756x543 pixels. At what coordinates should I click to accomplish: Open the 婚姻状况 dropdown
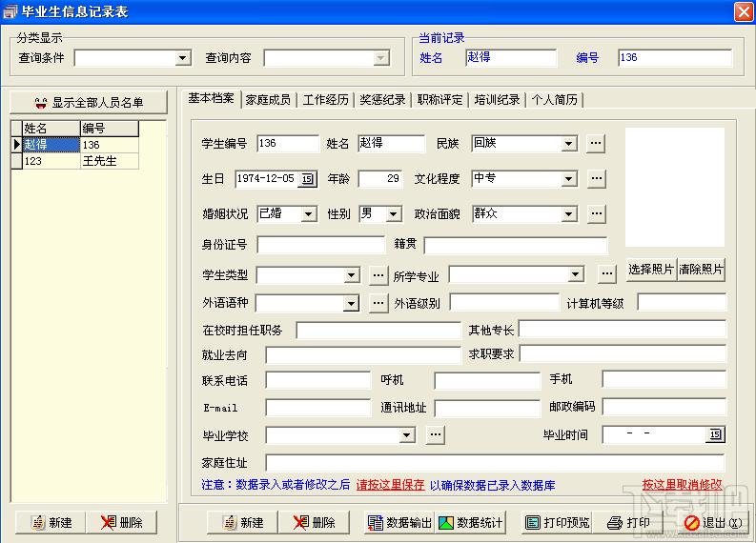click(x=308, y=214)
